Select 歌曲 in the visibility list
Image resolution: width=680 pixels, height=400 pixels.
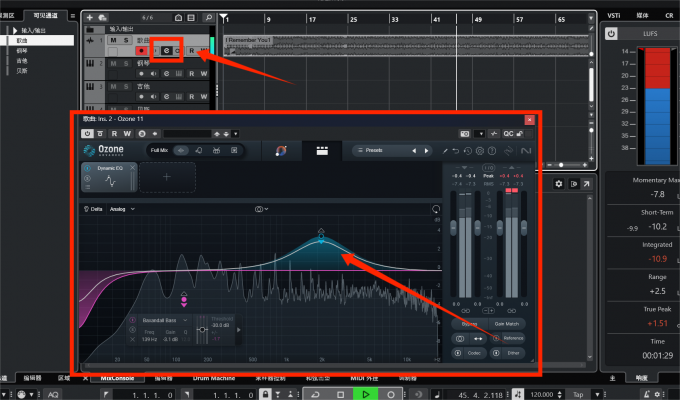(37, 40)
